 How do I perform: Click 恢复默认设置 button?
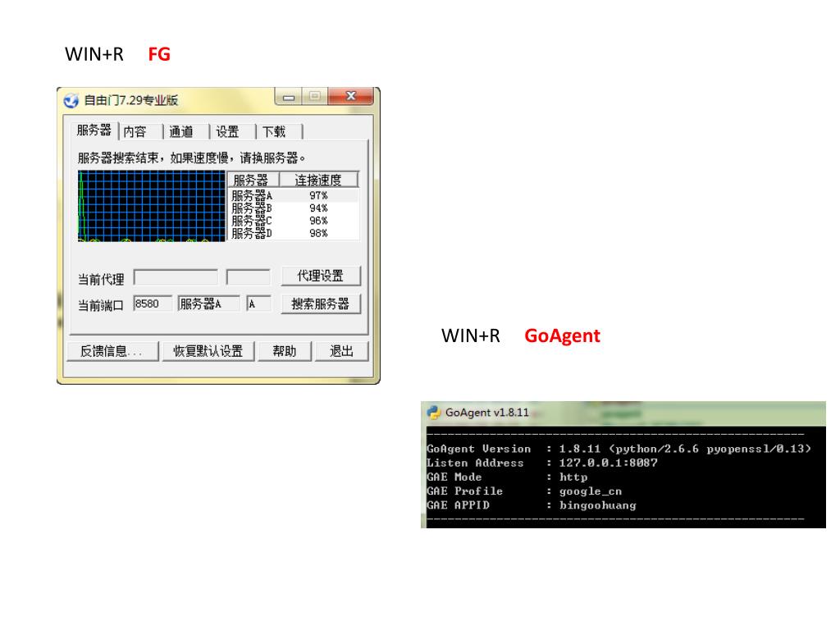point(208,351)
